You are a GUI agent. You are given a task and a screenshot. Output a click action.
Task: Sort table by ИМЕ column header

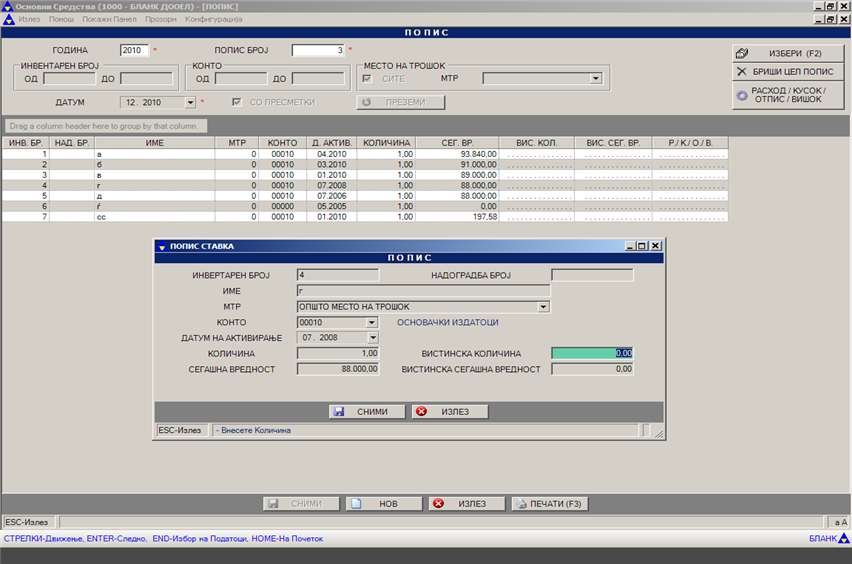(154, 143)
